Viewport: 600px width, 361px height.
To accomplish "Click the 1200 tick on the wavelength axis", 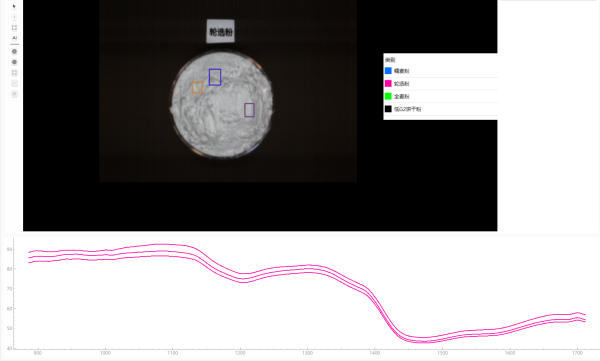I will tap(240, 353).
